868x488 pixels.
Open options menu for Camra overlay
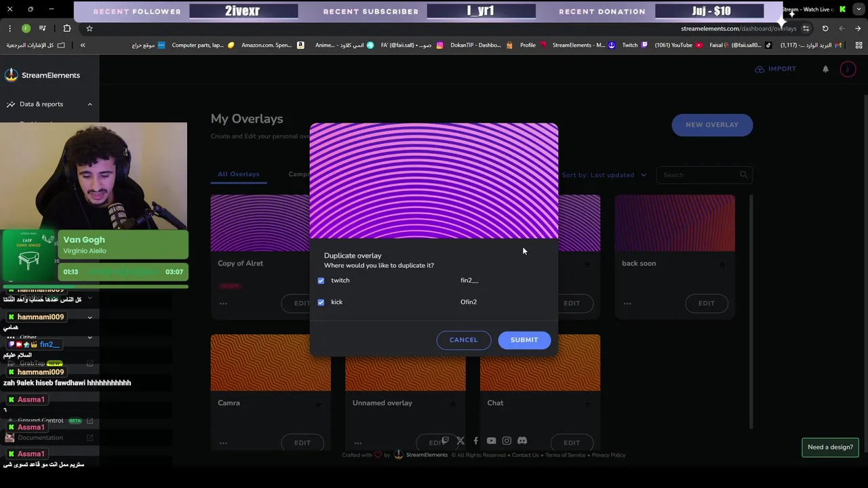[223, 443]
